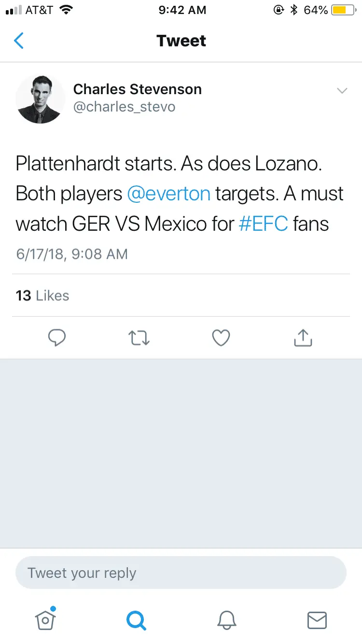Screen dimensions: 362x644
Task: Tap the @everton mention link
Action: coord(168,194)
